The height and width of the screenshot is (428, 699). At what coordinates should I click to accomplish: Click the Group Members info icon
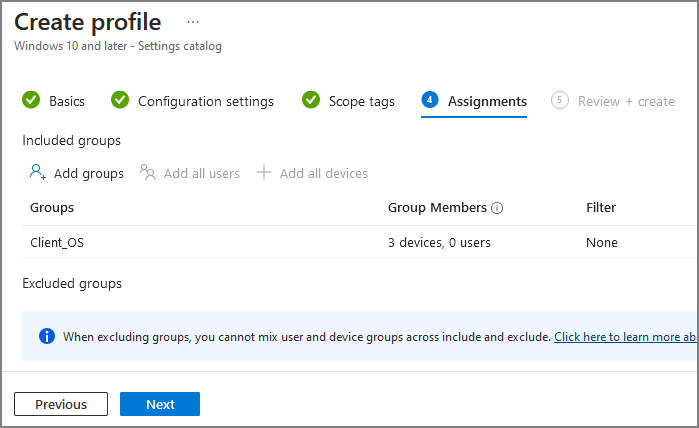coord(497,208)
